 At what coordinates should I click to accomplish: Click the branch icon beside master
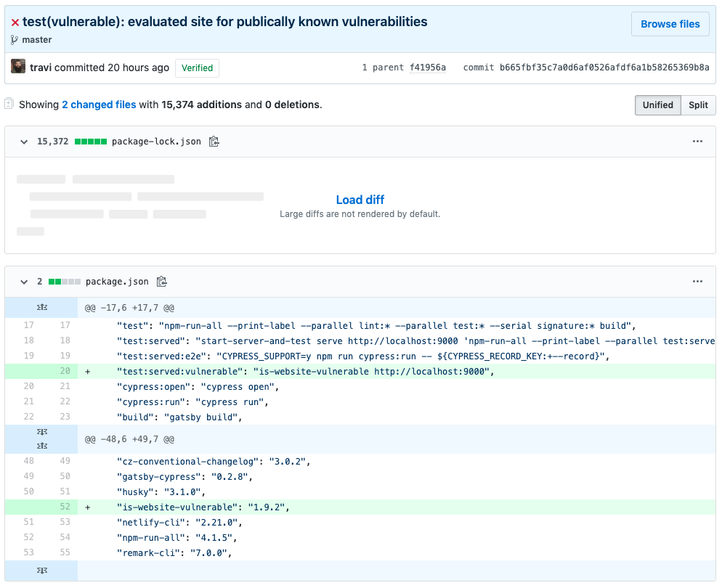coord(15,40)
